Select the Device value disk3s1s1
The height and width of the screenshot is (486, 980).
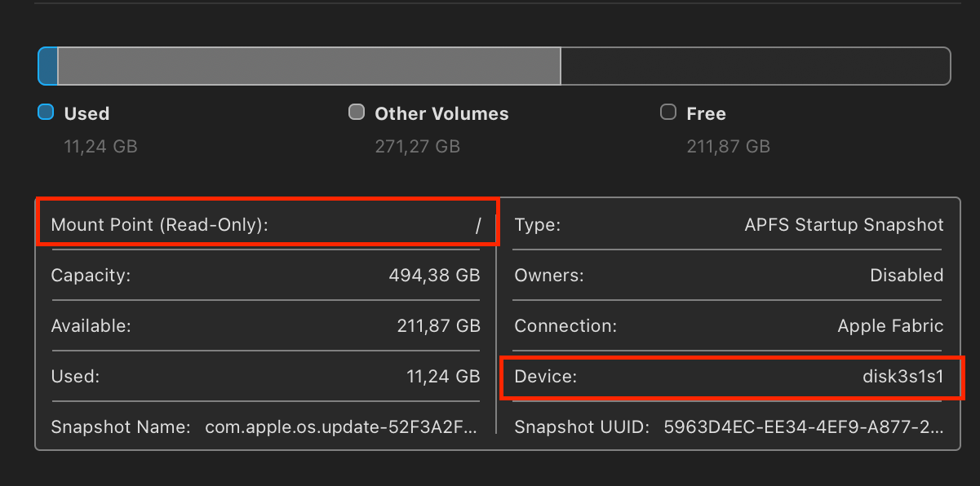[902, 377]
